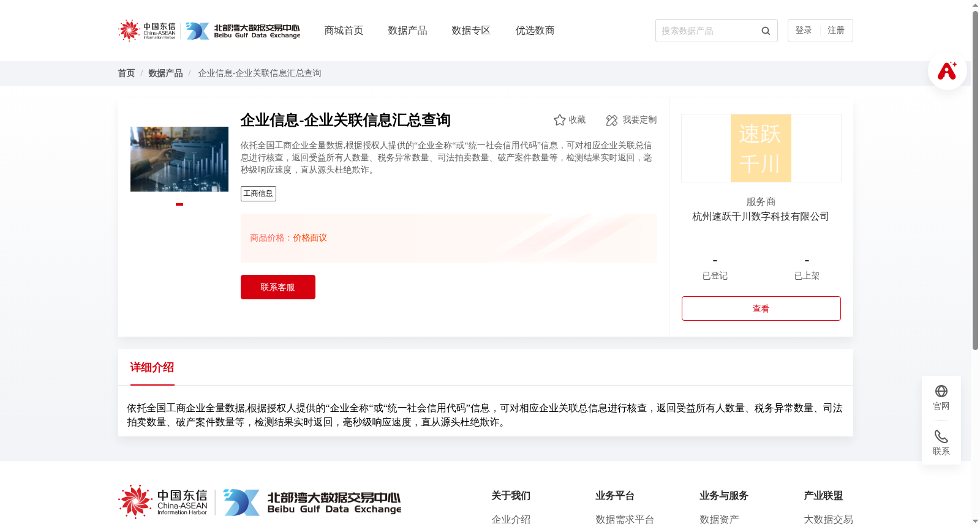Go to 首页 in the breadcrumb
This screenshot has height=527, width=980.
pyautogui.click(x=126, y=73)
